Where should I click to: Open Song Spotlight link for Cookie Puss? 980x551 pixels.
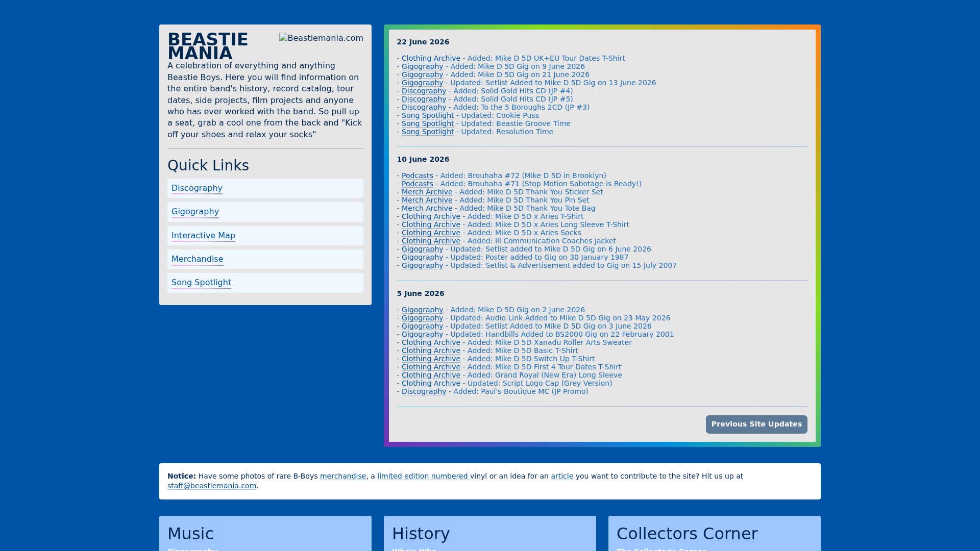[428, 116]
